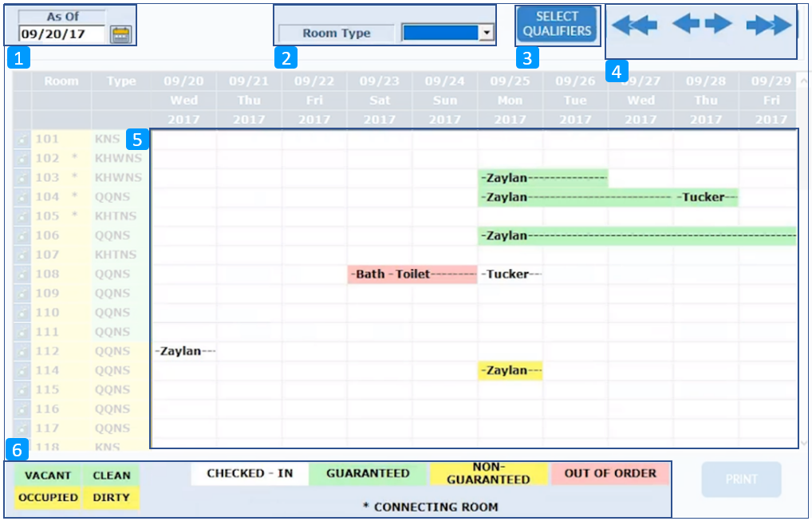Click the scroll-up arrow of the grid
812x521 pixels.
(803, 81)
